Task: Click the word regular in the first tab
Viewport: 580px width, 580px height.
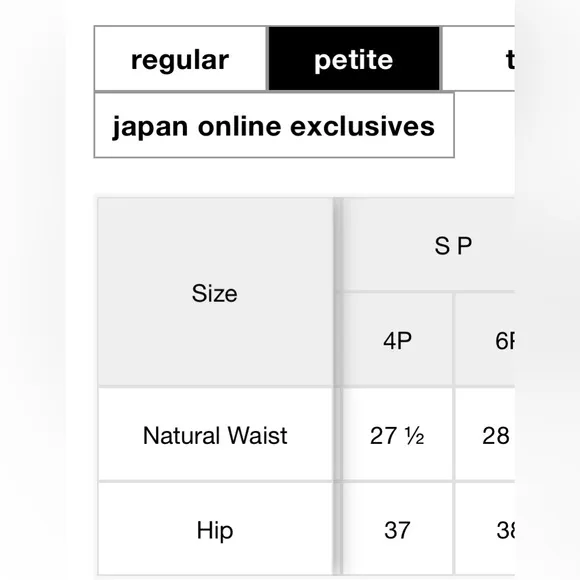Action: click(x=180, y=60)
